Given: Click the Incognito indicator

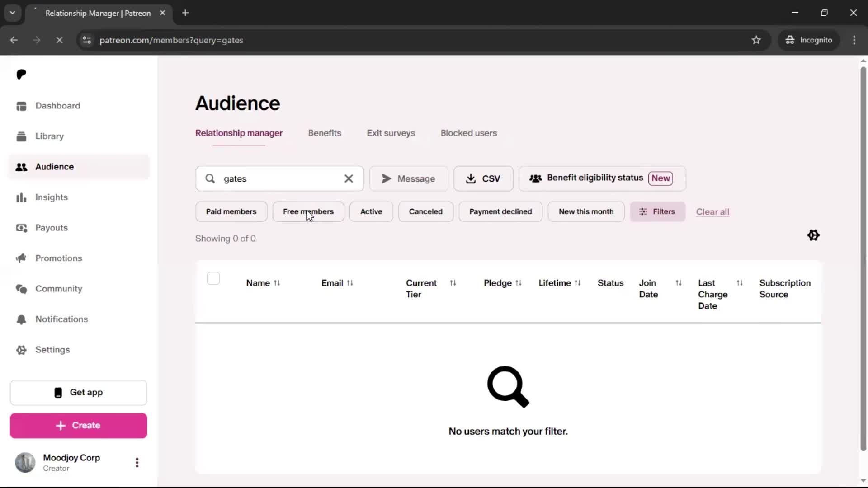Looking at the screenshot, I should click(x=809, y=40).
